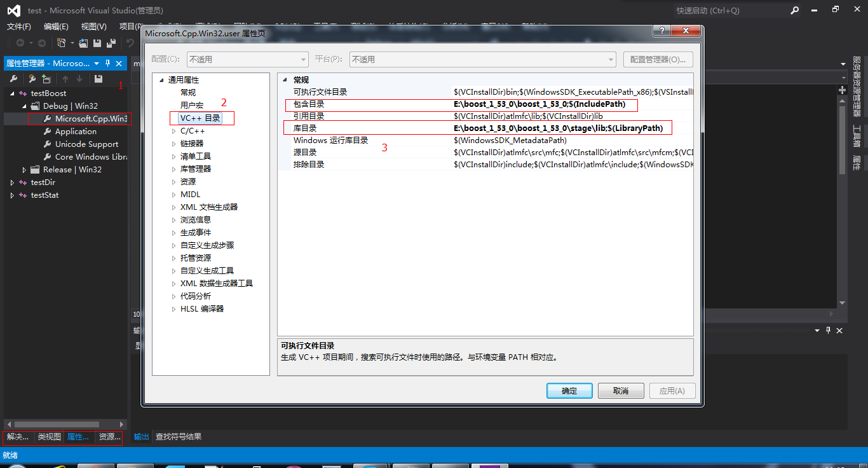
Task: Click the new project toolbar icon
Action: pos(61,43)
